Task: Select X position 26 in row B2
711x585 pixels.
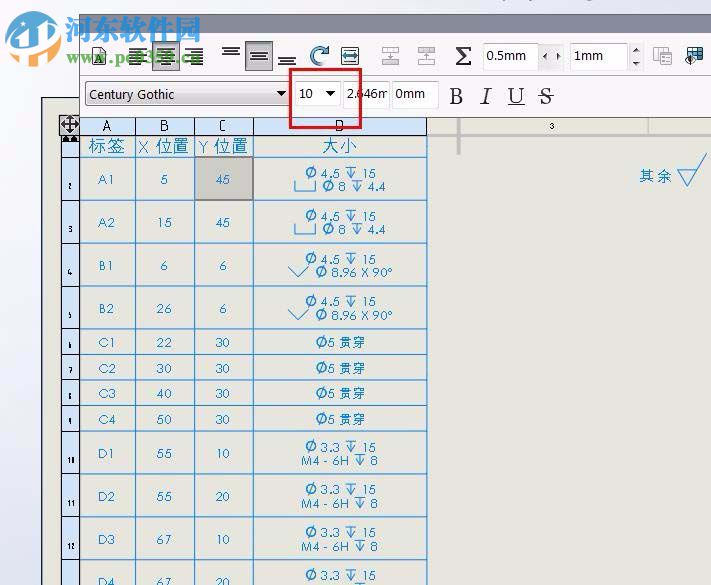Action: [165, 308]
